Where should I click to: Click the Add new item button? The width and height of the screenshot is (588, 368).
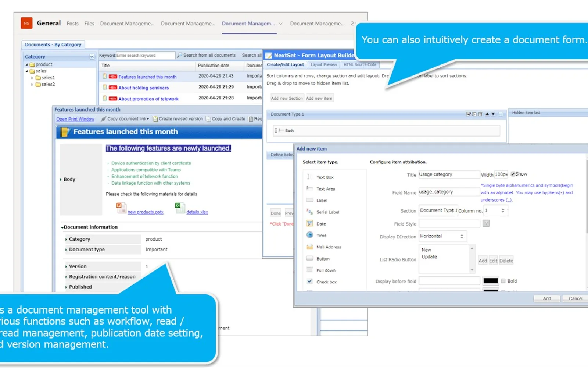pyautogui.click(x=319, y=98)
